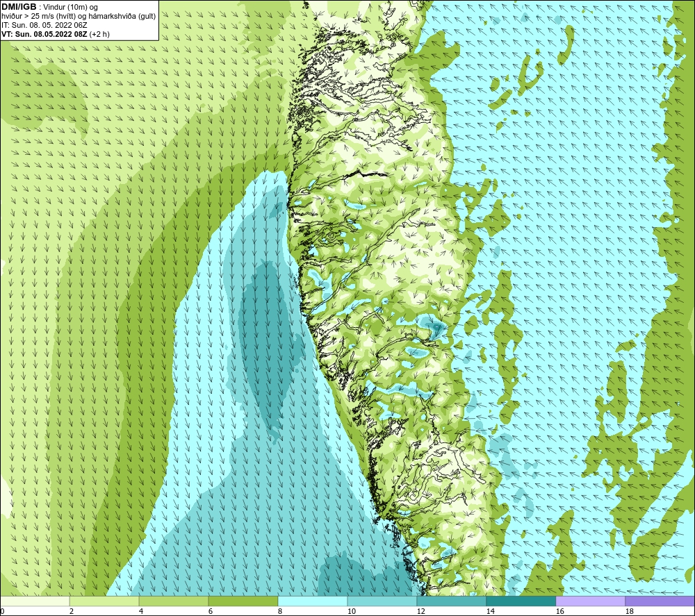
Task: Click the legend scale label '8'
Action: point(280,611)
